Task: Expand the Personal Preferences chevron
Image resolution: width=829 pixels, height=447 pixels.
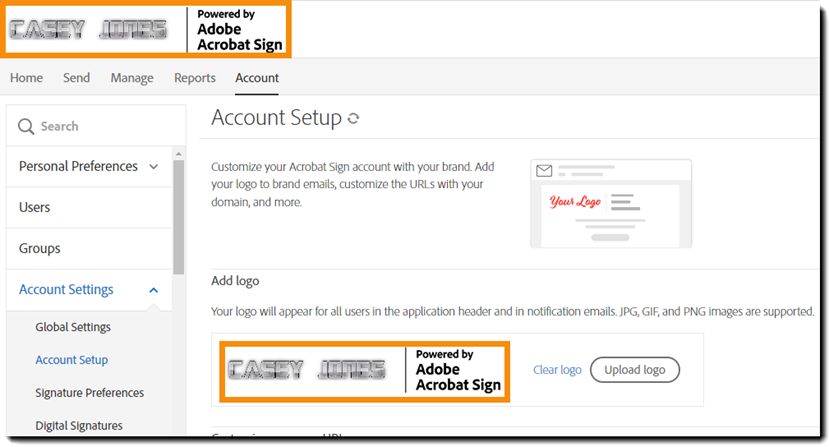Action: coord(153,167)
